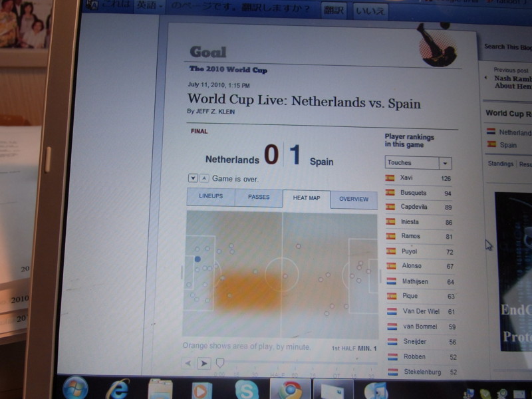Click the Search This Blog field
The width and height of the screenshot is (532, 399).
(508, 47)
